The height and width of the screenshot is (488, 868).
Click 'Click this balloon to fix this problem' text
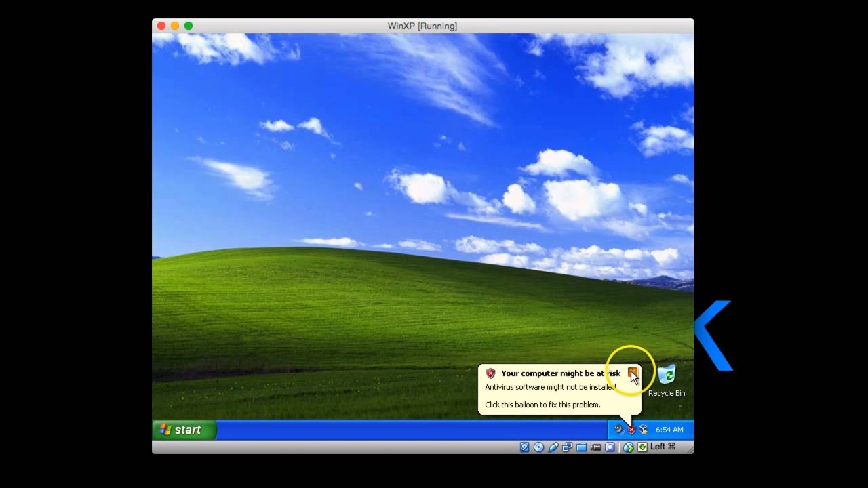click(542, 405)
